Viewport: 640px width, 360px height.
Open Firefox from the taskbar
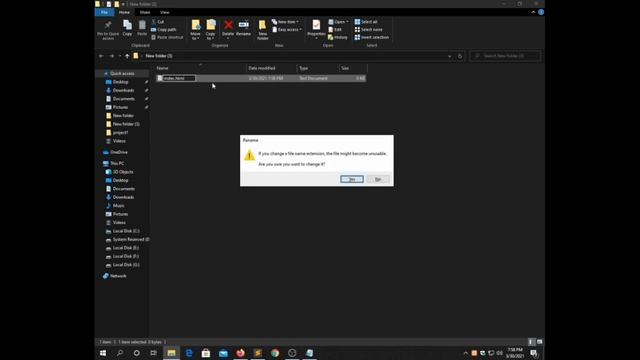coord(240,353)
